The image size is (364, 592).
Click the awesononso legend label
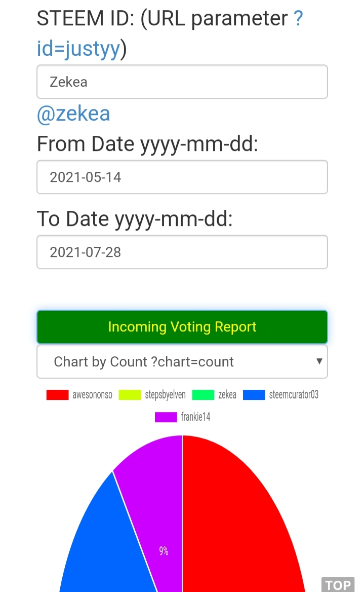tap(93, 395)
